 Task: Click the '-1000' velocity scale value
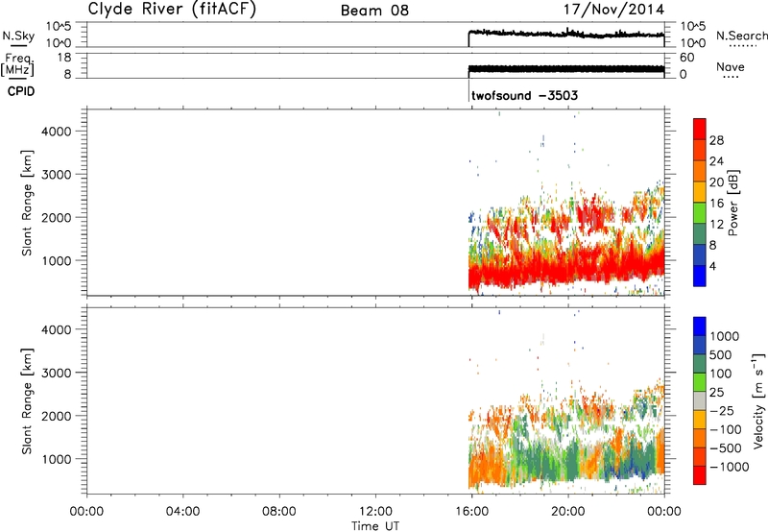click(x=730, y=467)
